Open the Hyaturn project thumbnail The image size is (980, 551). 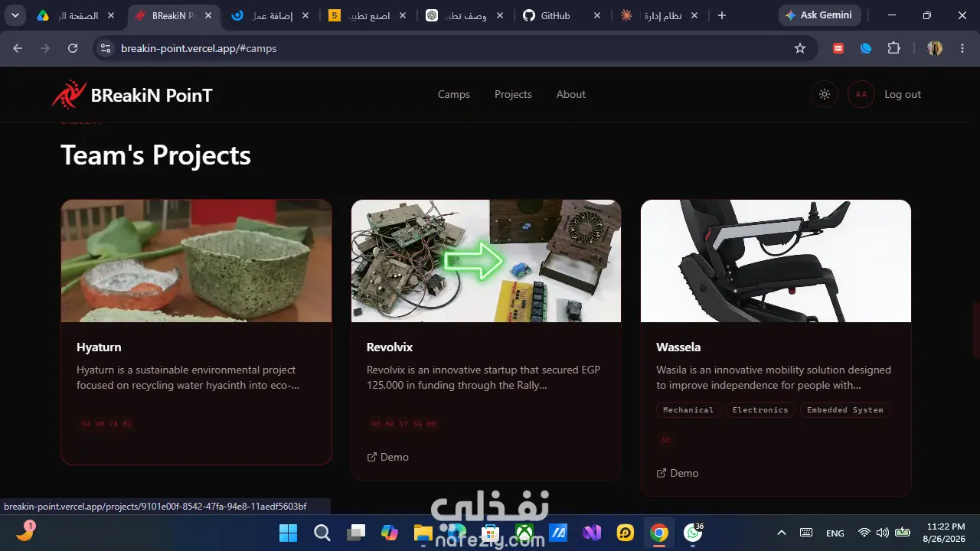[196, 261]
